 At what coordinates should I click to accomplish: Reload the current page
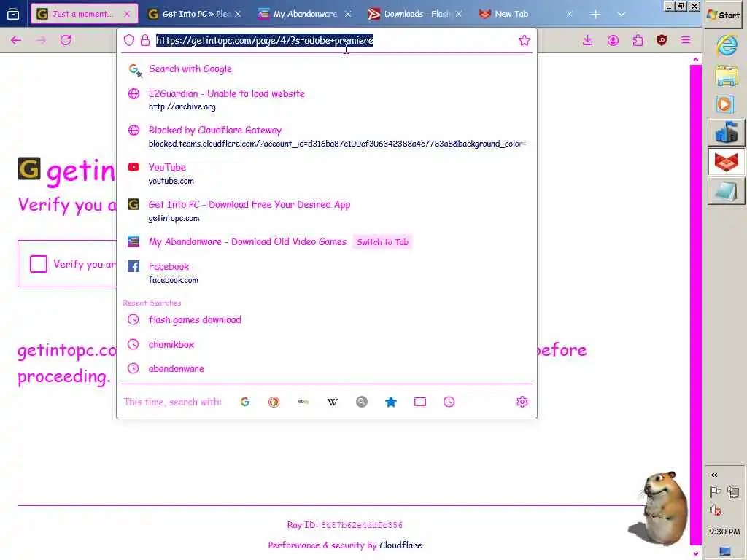(x=66, y=41)
